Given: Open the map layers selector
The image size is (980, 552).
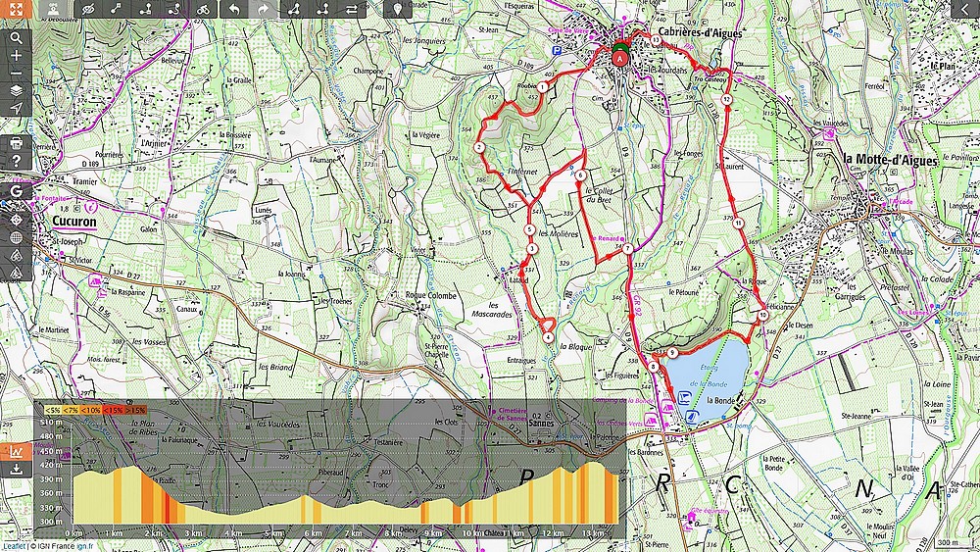Looking at the screenshot, I should point(17,90).
